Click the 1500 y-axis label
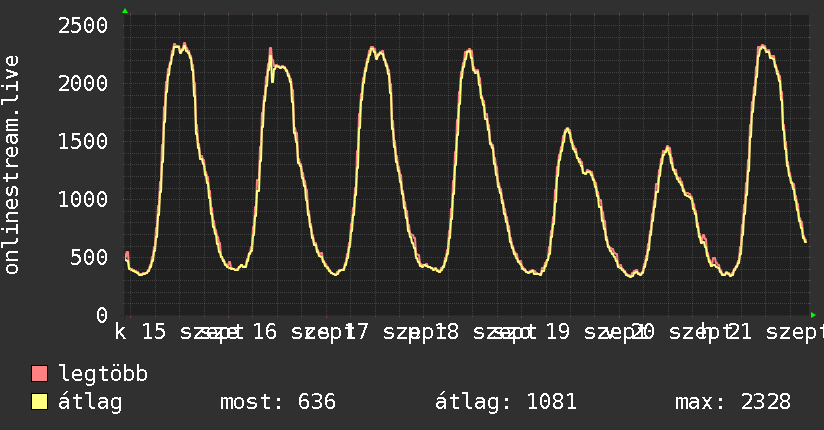 point(83,141)
